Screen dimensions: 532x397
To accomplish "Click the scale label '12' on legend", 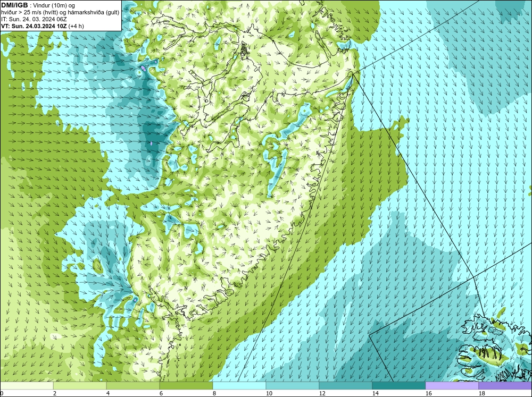I will (322, 393).
